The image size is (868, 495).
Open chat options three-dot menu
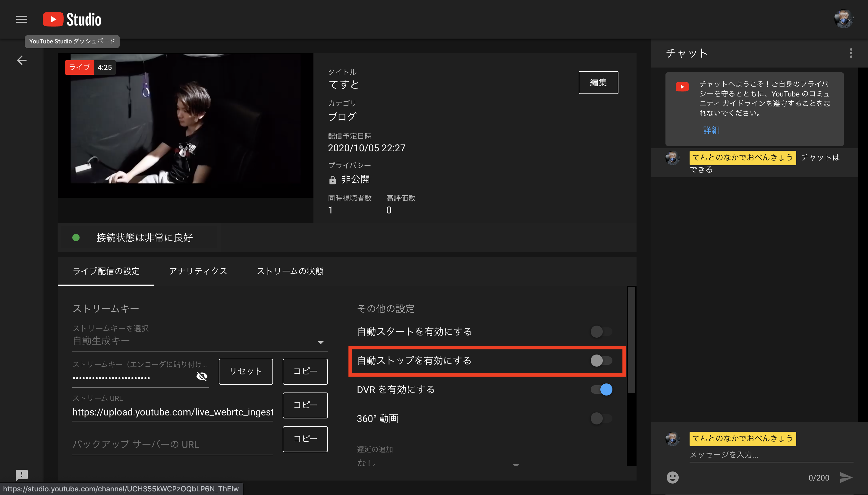click(851, 53)
